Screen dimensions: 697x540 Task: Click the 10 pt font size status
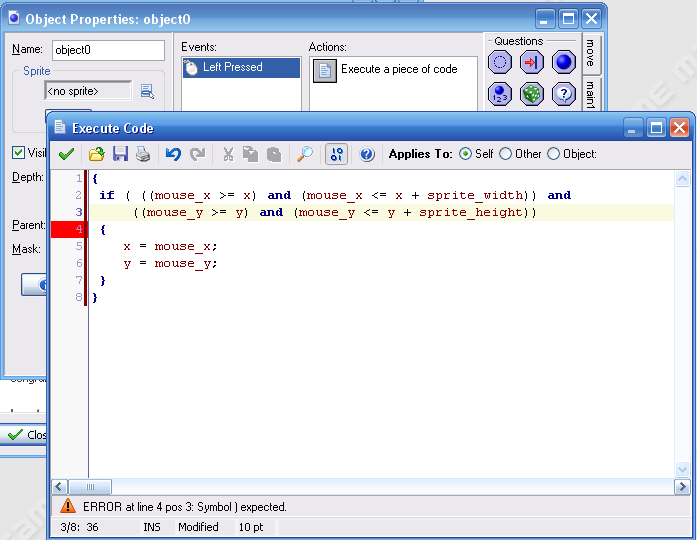[251, 527]
